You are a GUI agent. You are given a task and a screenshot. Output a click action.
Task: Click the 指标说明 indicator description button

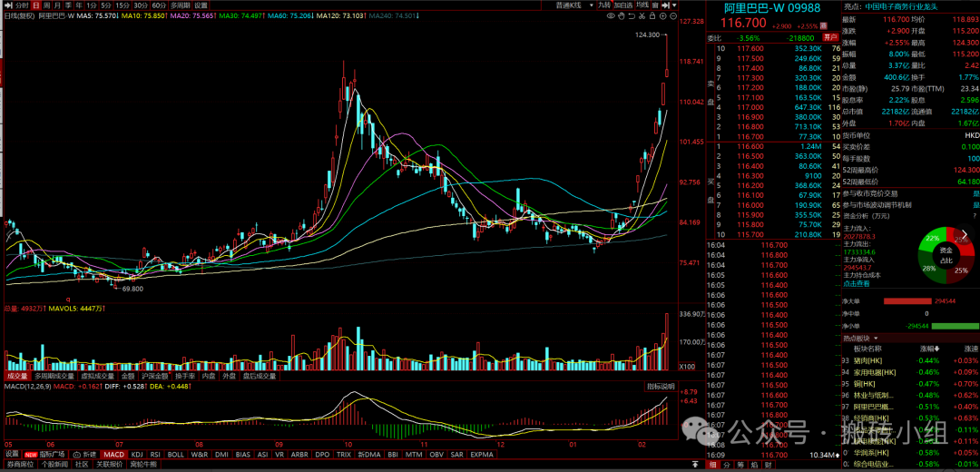coord(661,387)
